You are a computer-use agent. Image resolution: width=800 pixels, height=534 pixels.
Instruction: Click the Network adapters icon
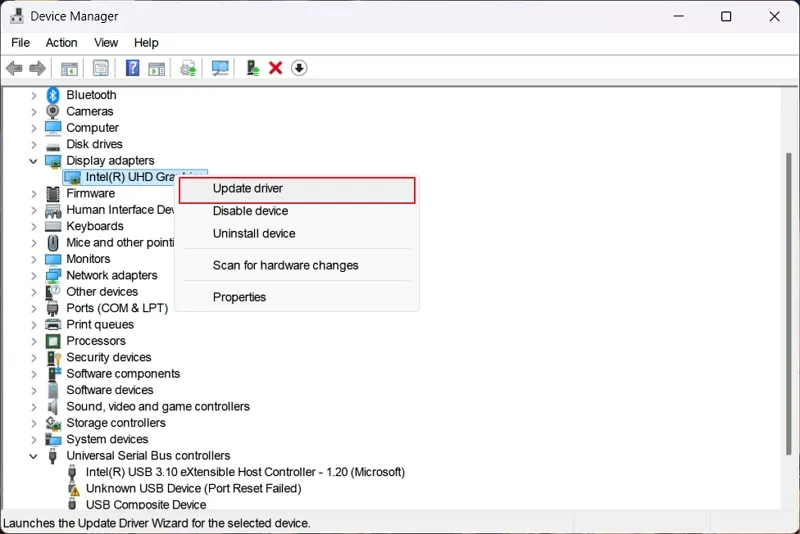point(53,275)
